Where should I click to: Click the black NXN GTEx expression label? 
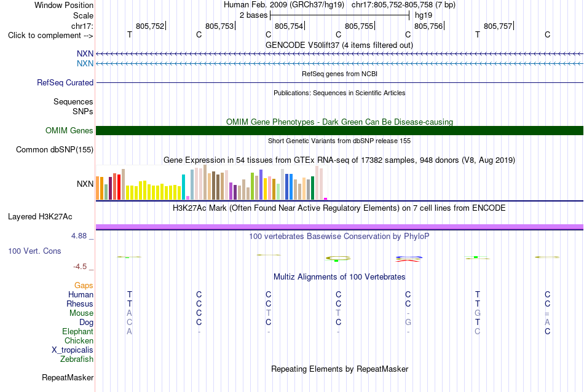click(x=85, y=184)
